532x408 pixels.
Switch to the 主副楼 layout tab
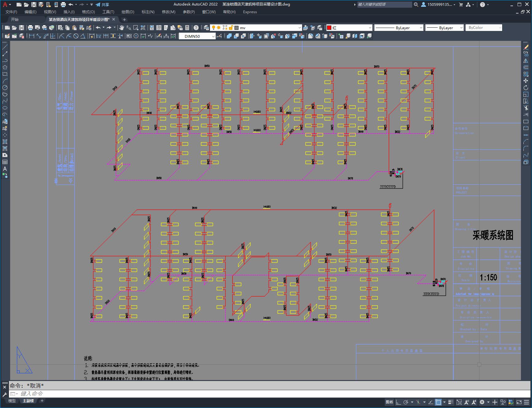tap(28, 401)
